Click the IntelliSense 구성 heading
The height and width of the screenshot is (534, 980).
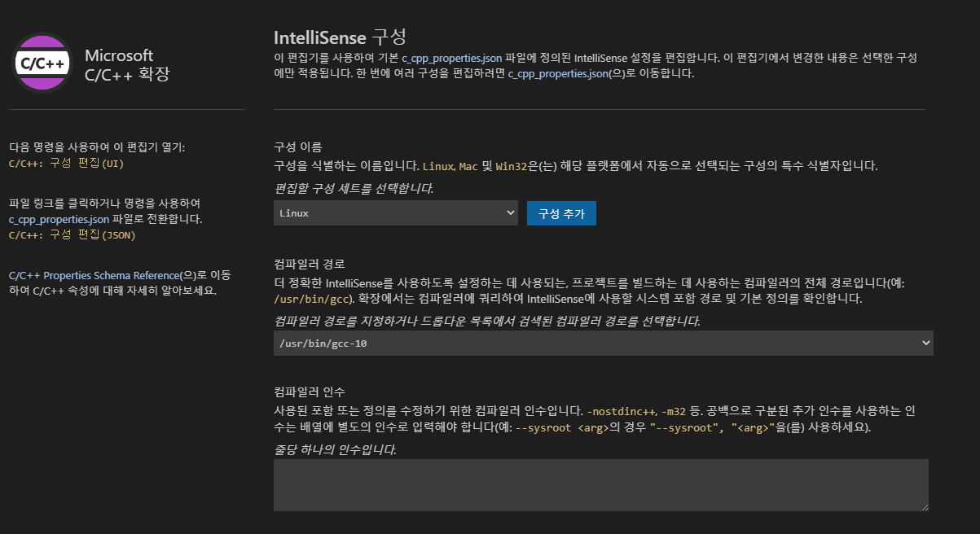pyautogui.click(x=340, y=37)
